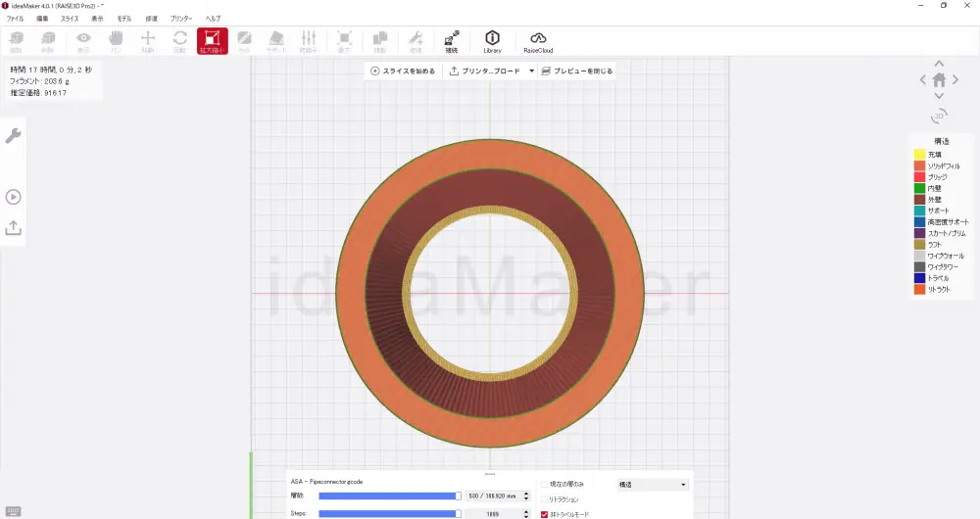Open RaiseCloud from the toolbar
The height and width of the screenshot is (519, 980).
(x=537, y=40)
